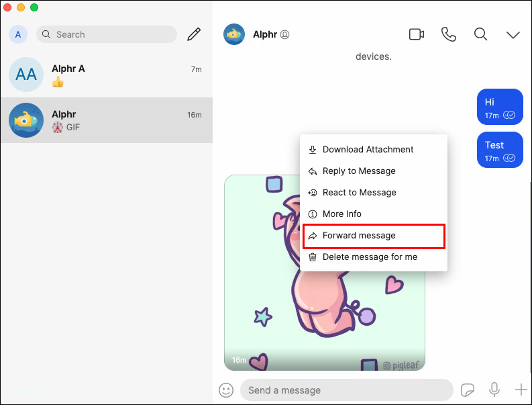This screenshot has width=532, height=405.
Task: Select the Alphr GIF conversation
Action: (x=107, y=120)
